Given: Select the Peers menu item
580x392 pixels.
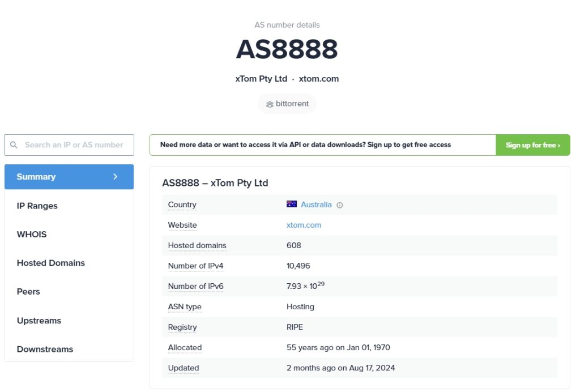Looking at the screenshot, I should click(x=69, y=292).
